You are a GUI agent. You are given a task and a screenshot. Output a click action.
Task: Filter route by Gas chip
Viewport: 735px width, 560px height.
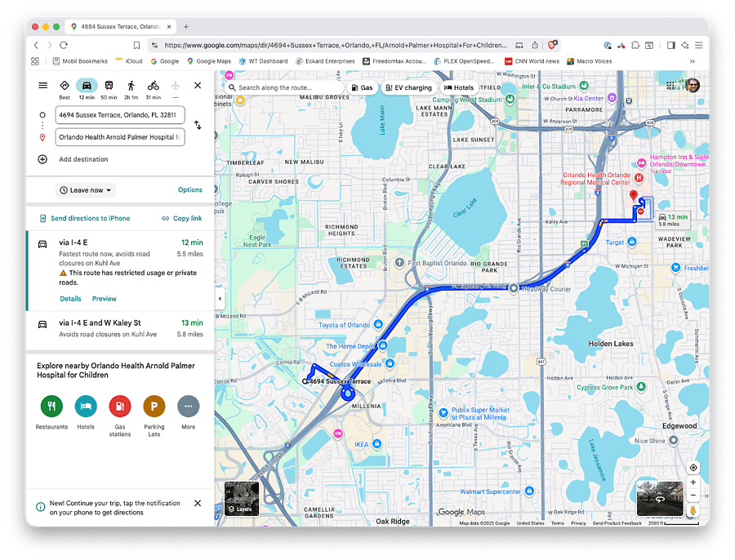tap(363, 87)
